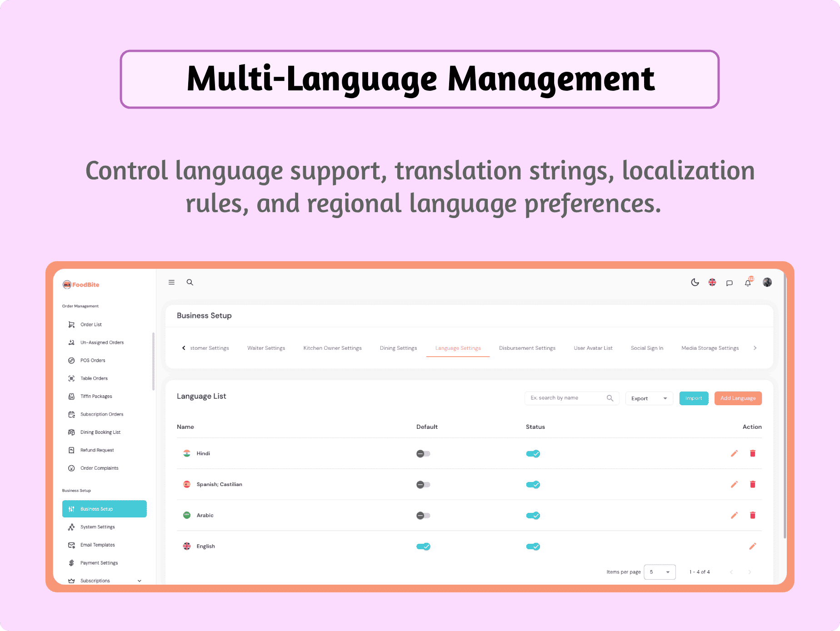This screenshot has width=840, height=631.
Task: Click the main page vertical scrollbar
Action: point(785,406)
